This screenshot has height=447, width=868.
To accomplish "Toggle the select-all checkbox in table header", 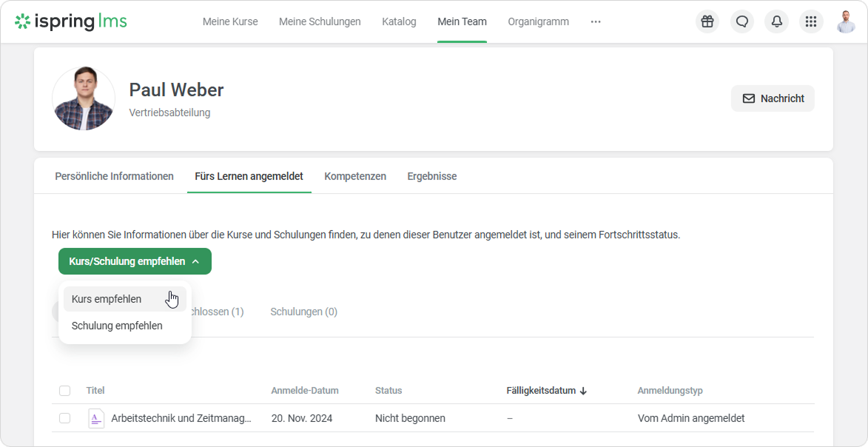I will point(65,391).
